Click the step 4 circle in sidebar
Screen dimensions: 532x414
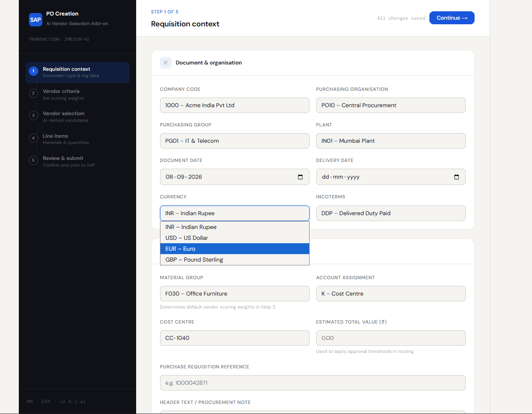[x=34, y=138]
